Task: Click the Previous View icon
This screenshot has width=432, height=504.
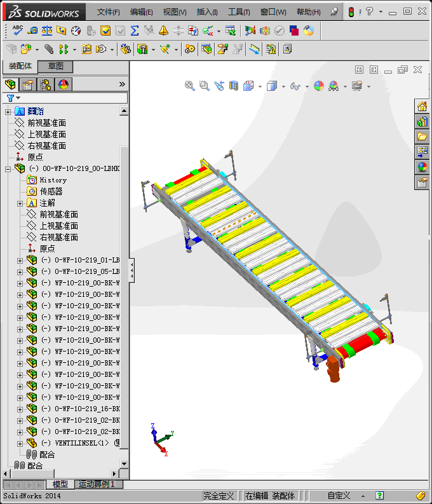Action: click(x=219, y=86)
